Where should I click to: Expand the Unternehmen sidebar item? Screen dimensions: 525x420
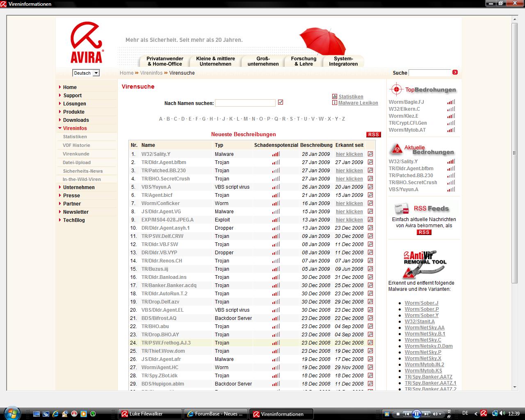[60, 187]
